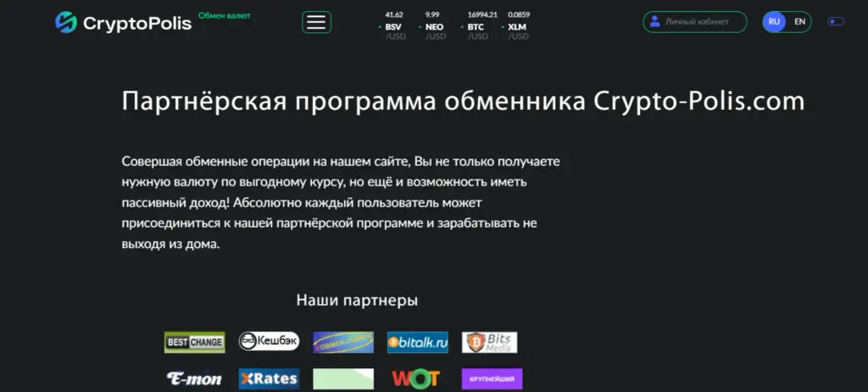Open the XRates partner logo
Screen dimensions: 868x392
tap(269, 379)
